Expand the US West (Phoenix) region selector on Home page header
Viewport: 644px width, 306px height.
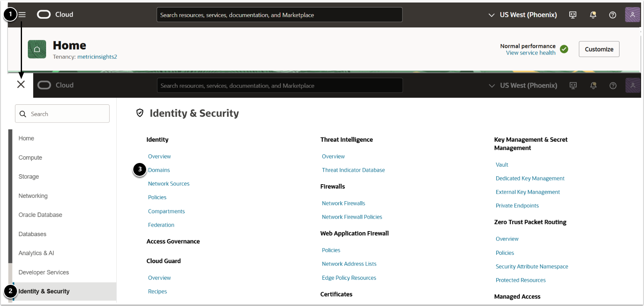(522, 15)
